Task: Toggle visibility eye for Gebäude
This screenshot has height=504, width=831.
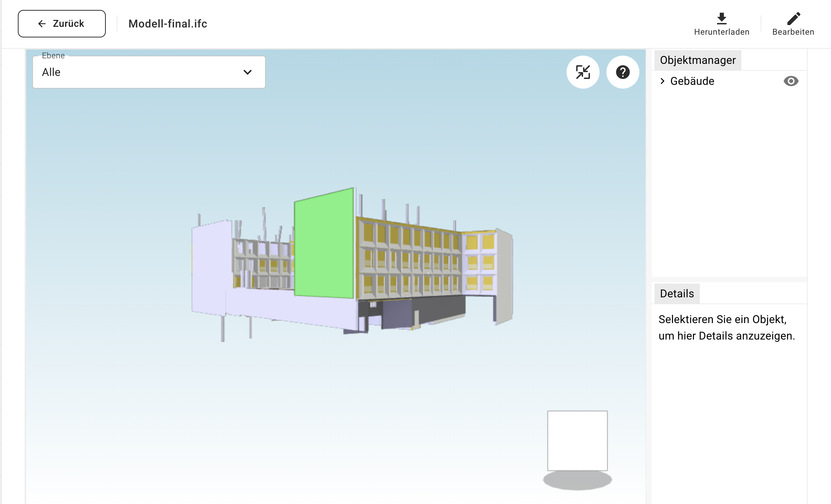Action: (791, 81)
